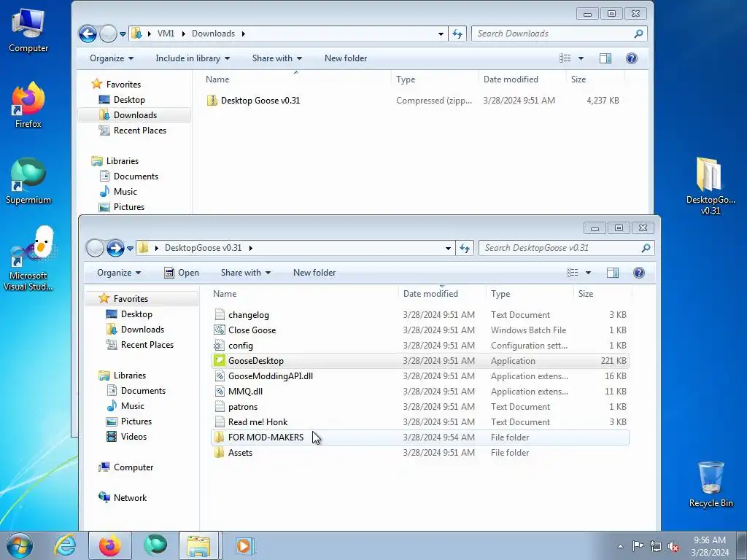Click the Back arrow in Downloads window
747x560 pixels.
click(88, 34)
